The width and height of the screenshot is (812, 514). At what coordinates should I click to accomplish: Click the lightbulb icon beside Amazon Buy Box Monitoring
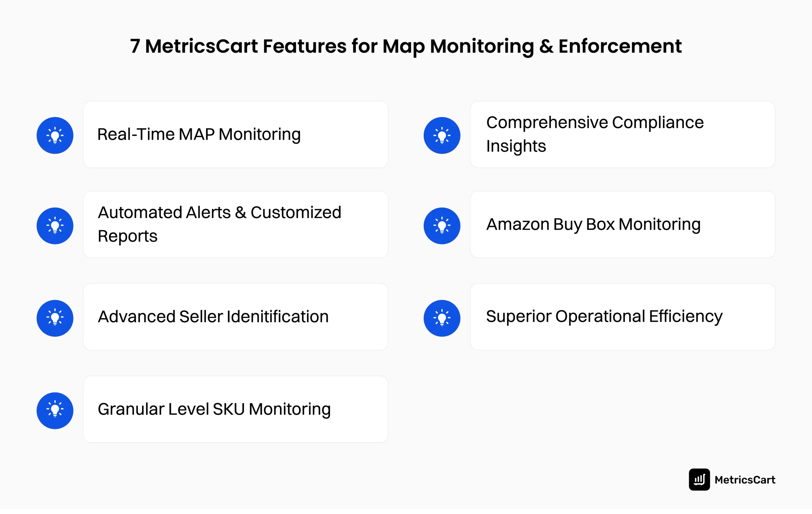[442, 225]
